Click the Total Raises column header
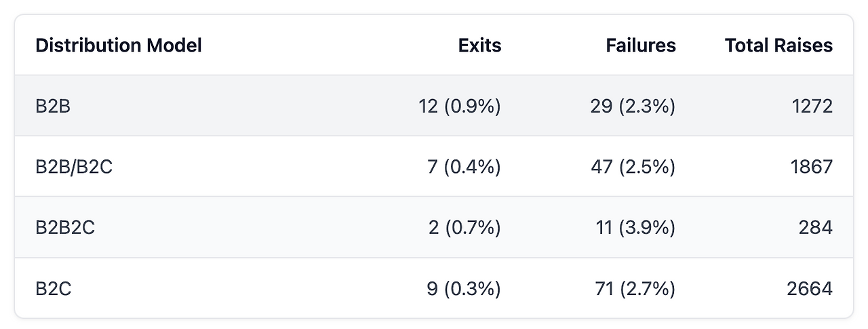This screenshot has height=329, width=868. click(778, 45)
